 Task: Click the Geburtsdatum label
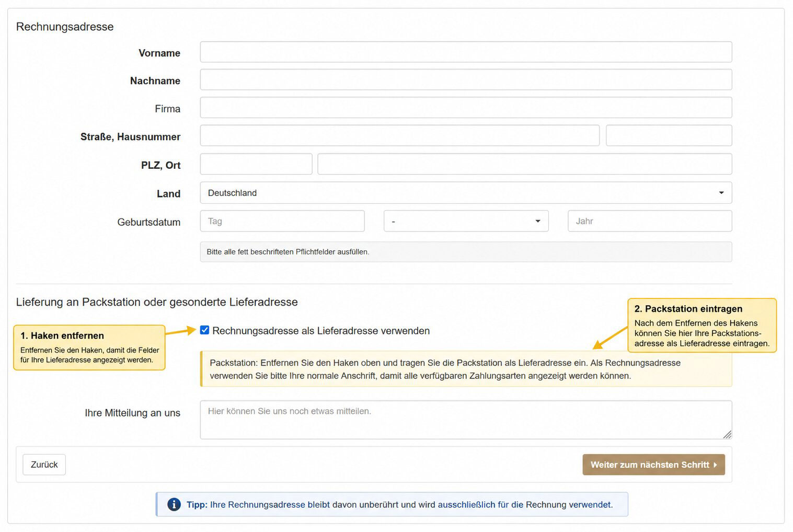tap(149, 222)
